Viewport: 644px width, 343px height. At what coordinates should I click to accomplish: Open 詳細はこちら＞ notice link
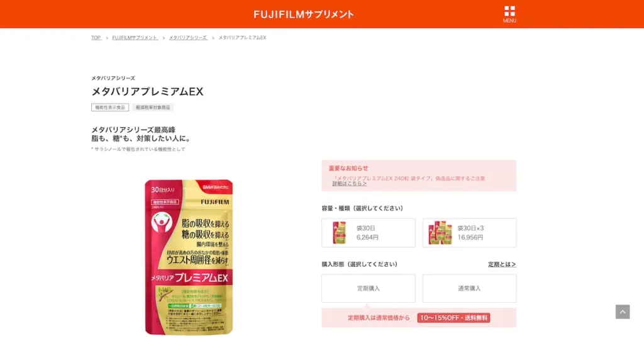pos(349,184)
